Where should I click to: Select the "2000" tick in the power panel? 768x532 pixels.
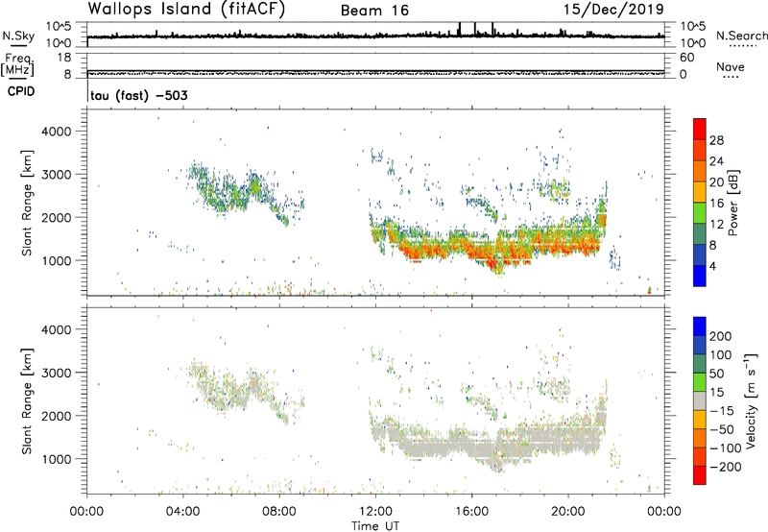(56, 217)
